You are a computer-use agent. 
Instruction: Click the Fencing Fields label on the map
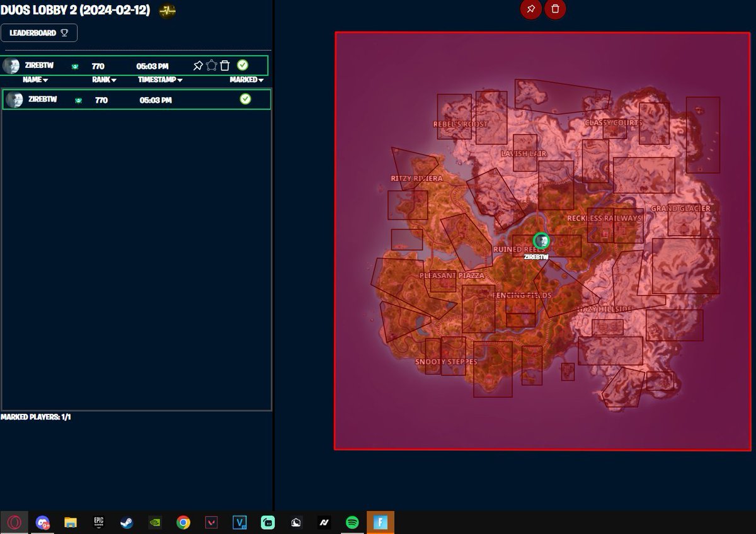click(x=522, y=295)
